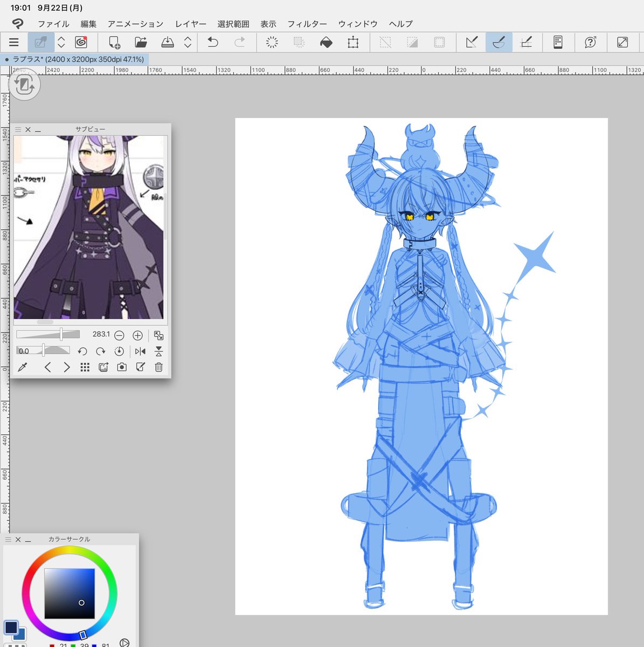Clear layer content with burst icon

(x=272, y=42)
